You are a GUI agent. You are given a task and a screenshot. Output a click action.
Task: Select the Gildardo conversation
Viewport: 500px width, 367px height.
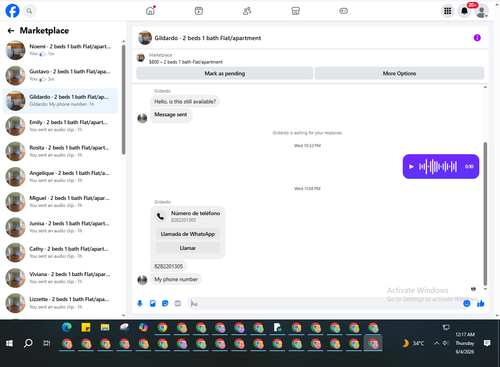(60, 101)
